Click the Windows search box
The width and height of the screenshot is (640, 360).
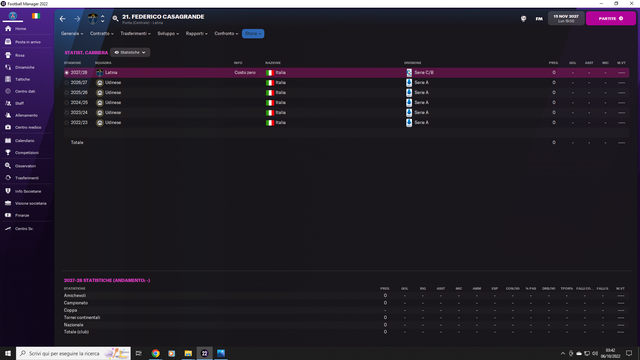tap(73, 353)
